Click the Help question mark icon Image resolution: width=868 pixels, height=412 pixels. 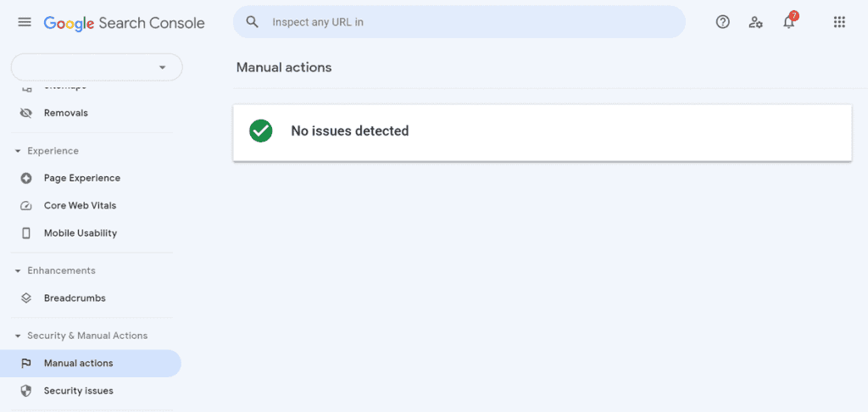(722, 21)
